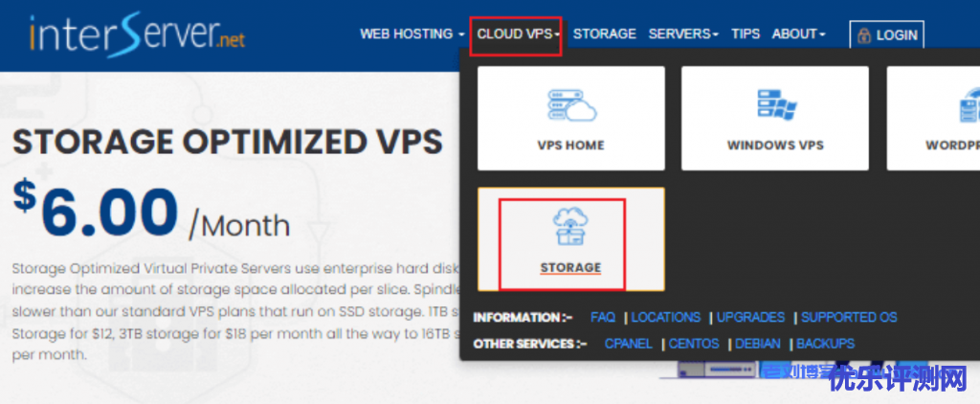Expand the Cloud VPS dropdown menu

click(x=518, y=34)
